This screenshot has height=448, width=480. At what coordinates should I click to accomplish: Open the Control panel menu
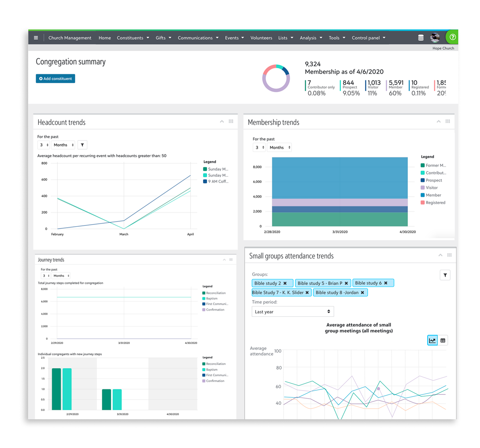tap(368, 38)
